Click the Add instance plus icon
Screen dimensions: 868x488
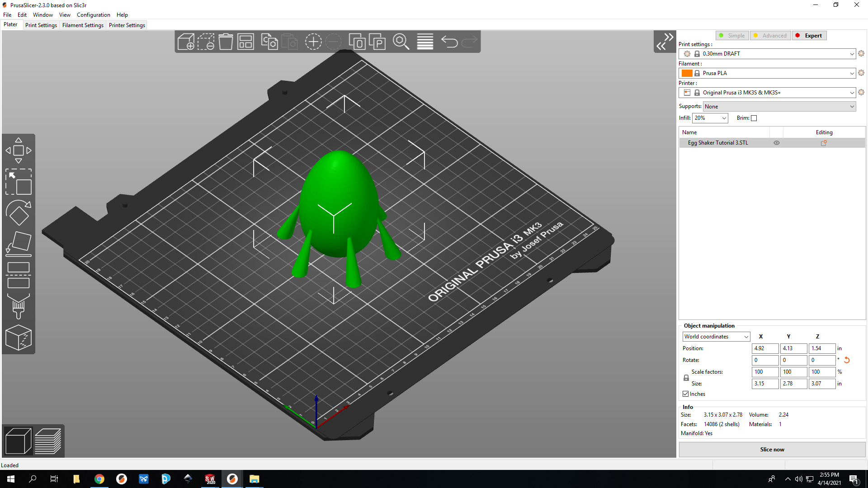click(313, 42)
